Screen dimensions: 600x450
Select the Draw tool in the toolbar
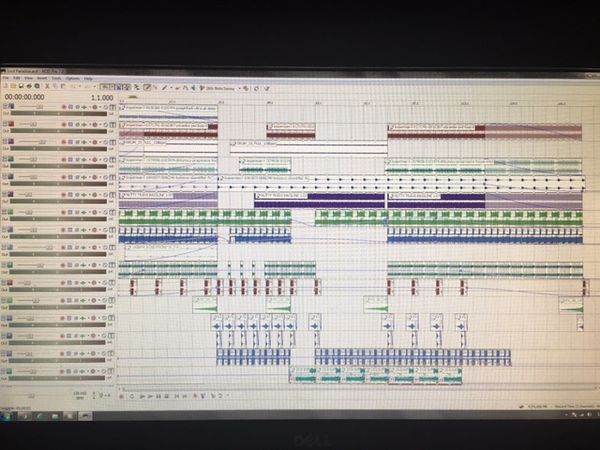click(x=164, y=88)
